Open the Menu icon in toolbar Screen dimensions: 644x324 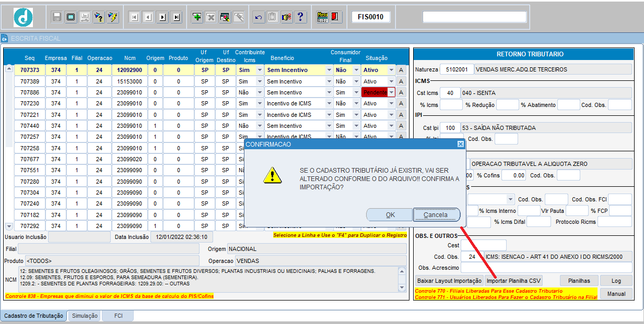point(322,17)
